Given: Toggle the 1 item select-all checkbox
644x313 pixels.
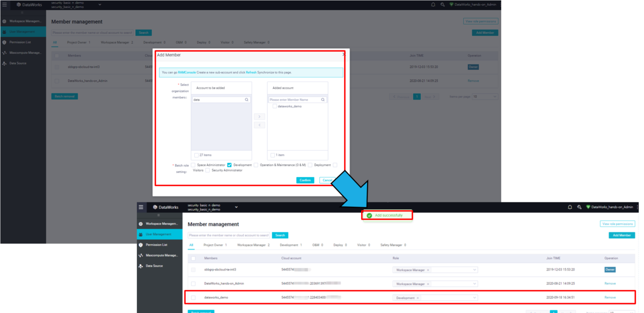Looking at the screenshot, I should [272, 155].
